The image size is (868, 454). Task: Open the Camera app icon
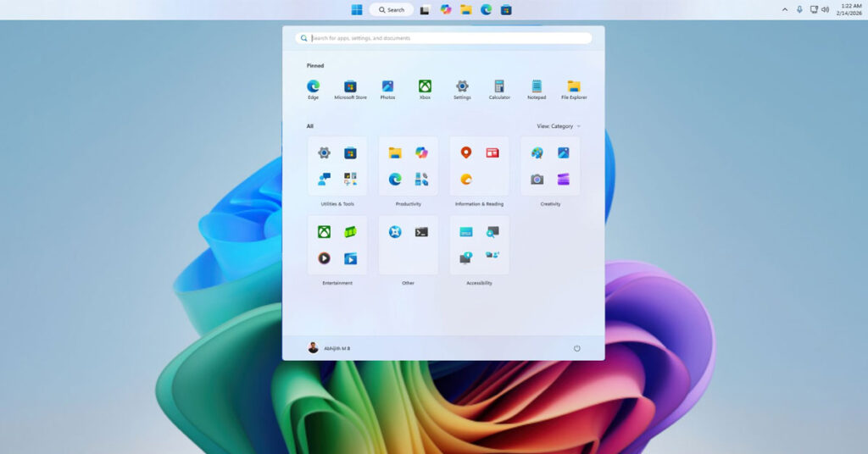tap(537, 180)
